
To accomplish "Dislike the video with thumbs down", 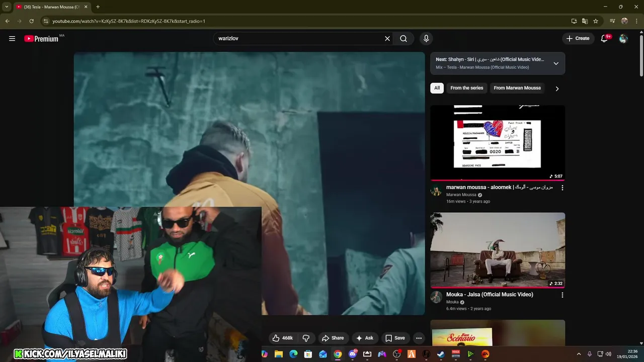I will coord(306,338).
